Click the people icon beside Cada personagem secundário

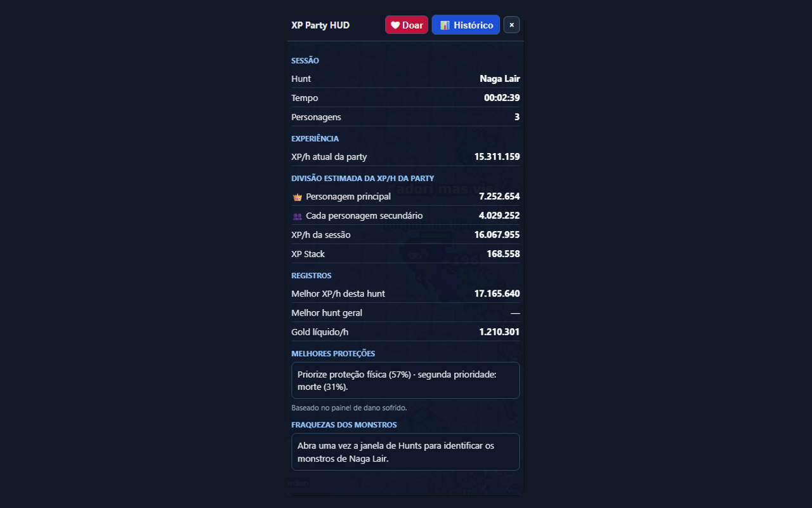click(298, 216)
